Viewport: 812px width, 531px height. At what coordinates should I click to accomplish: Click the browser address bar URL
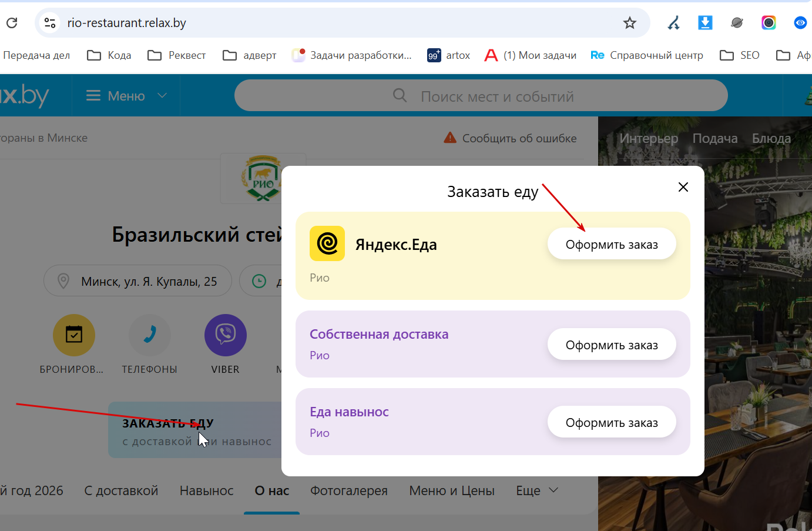pyautogui.click(x=127, y=23)
